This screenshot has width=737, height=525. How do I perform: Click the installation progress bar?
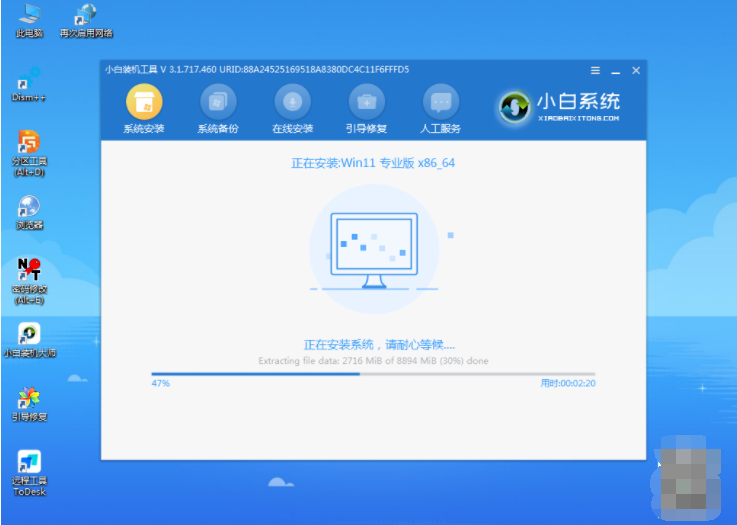point(373,374)
